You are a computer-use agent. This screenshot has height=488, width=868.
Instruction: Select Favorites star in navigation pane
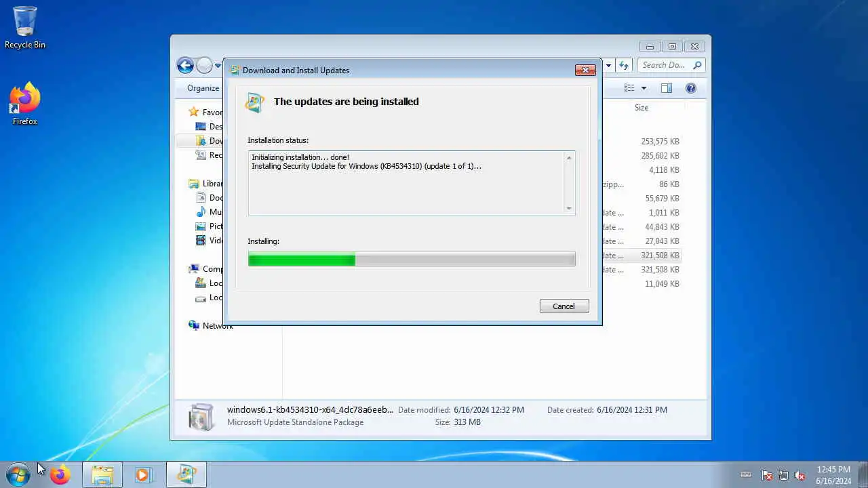coord(194,113)
